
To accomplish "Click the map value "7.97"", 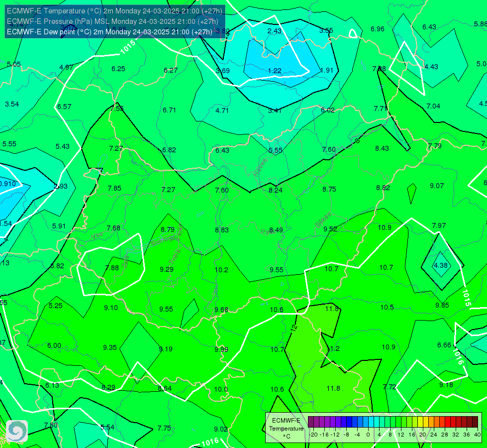I will (439, 225).
